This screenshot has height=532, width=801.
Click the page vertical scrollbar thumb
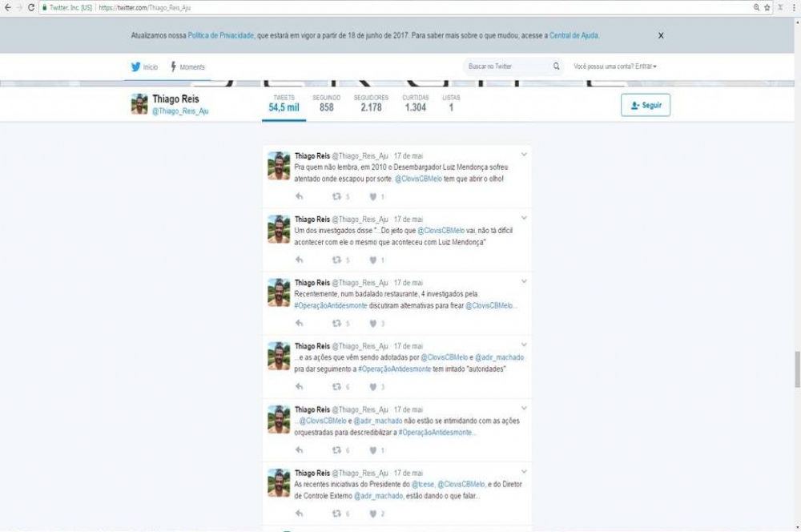pyautogui.click(x=797, y=369)
